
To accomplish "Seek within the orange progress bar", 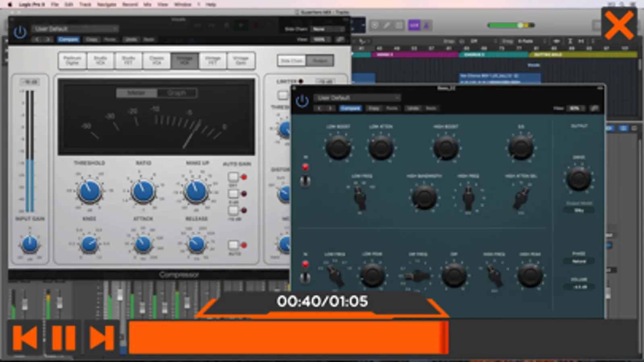I will pyautogui.click(x=288, y=337).
